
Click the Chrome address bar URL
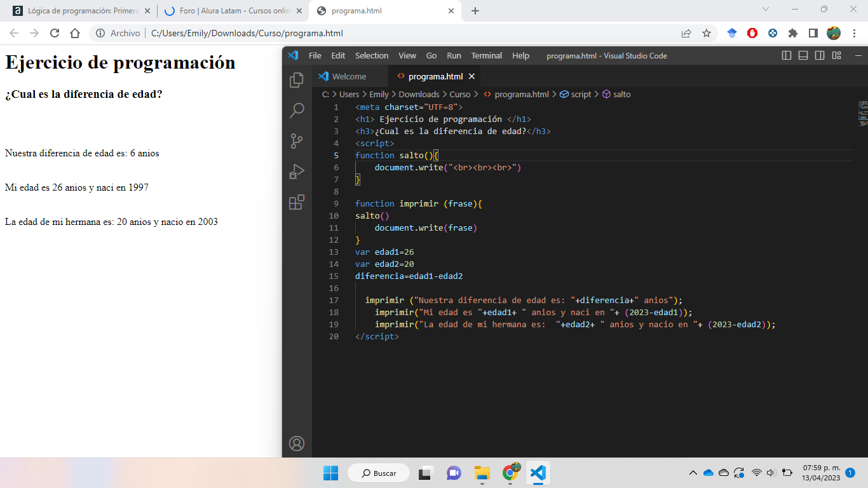pyautogui.click(x=247, y=33)
